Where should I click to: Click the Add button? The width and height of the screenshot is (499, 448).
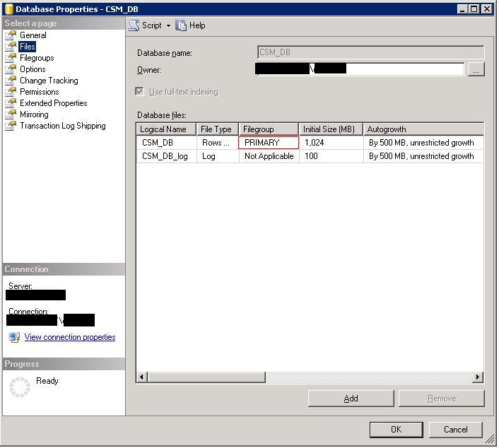point(351,399)
